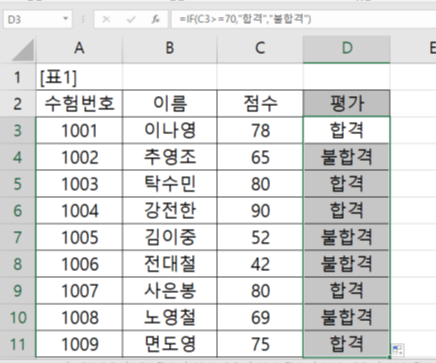Select the cell with 김이중
This screenshot has height=363, width=436.
(170, 237)
